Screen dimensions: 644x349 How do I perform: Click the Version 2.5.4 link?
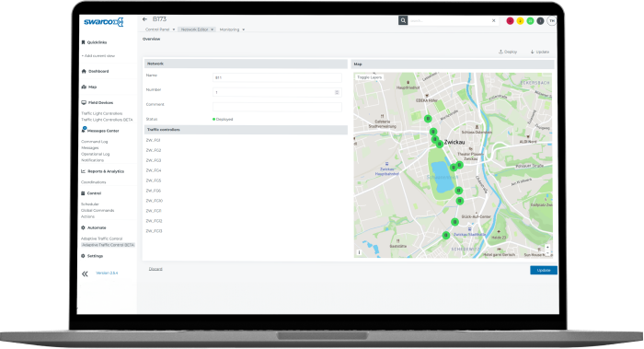point(107,273)
